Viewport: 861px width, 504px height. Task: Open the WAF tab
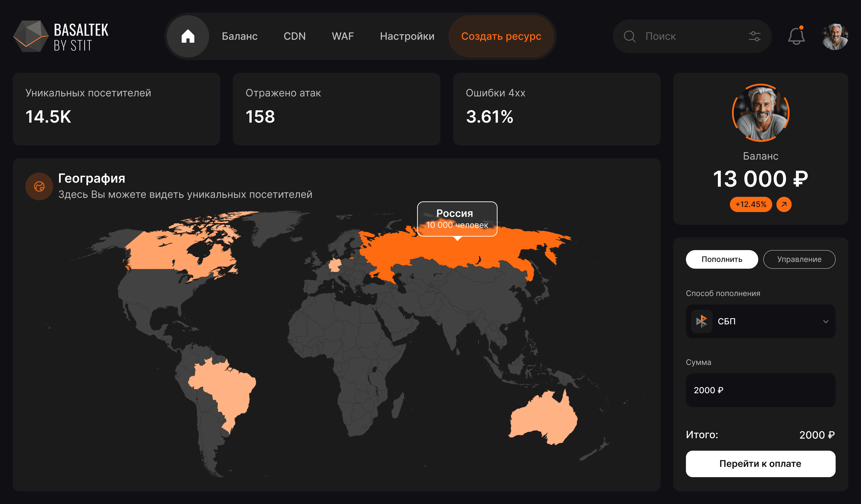click(343, 36)
